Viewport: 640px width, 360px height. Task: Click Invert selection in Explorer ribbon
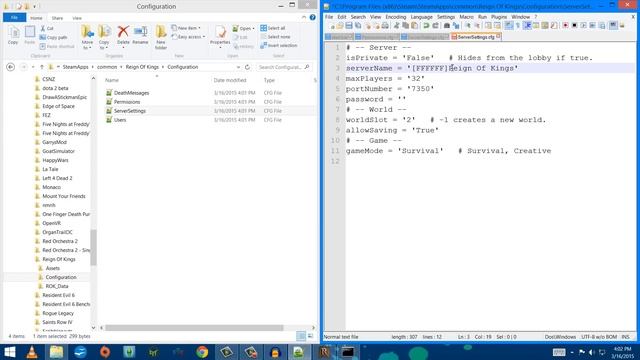(279, 45)
